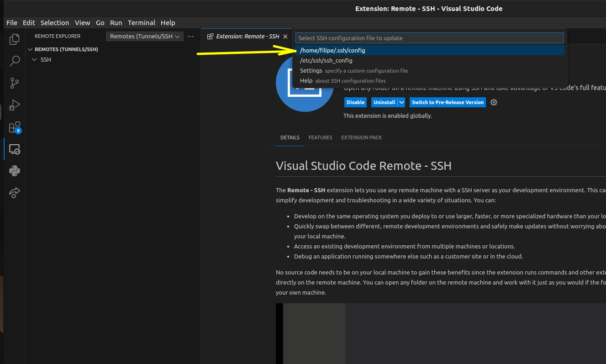This screenshot has width=606, height=364.
Task: Open the Help menu in menu bar
Action: pos(168,22)
